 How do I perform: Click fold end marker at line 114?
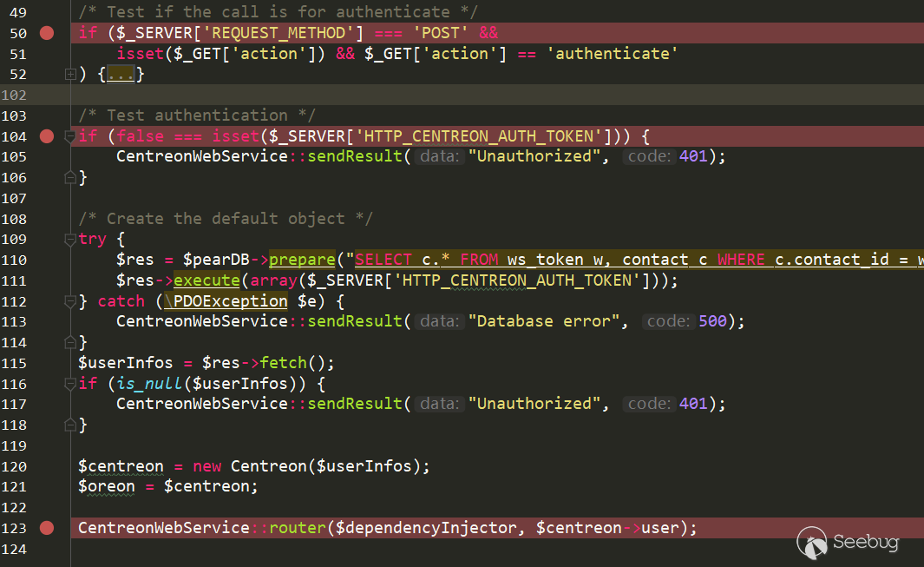pos(70,342)
